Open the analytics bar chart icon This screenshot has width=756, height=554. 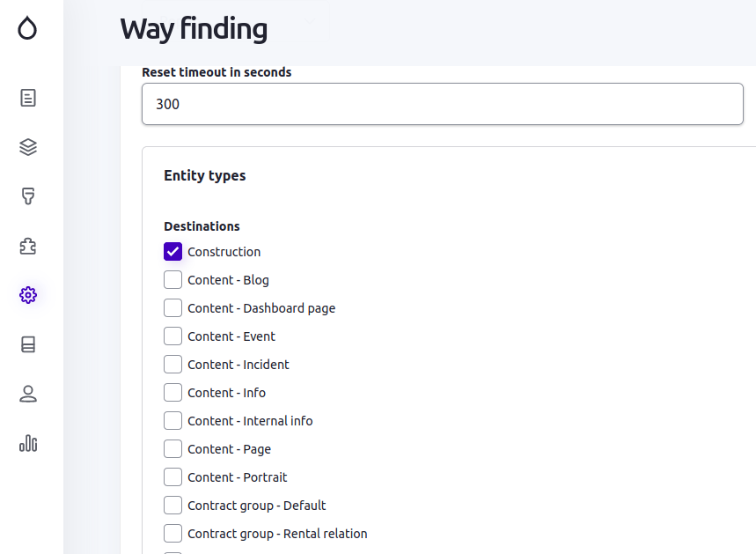[27, 444]
